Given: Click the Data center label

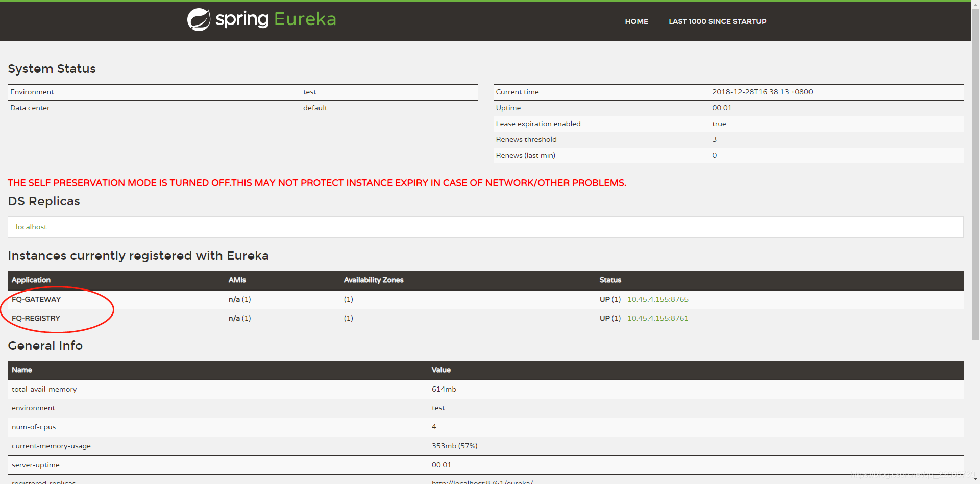Looking at the screenshot, I should pos(30,108).
